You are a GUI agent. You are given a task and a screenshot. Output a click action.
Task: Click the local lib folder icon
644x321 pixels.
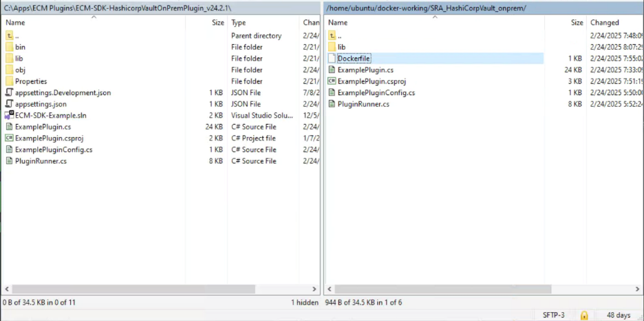pos(10,59)
